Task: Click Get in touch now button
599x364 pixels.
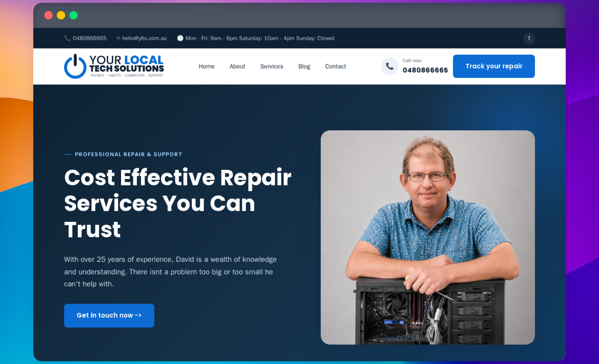Action: coord(109,315)
